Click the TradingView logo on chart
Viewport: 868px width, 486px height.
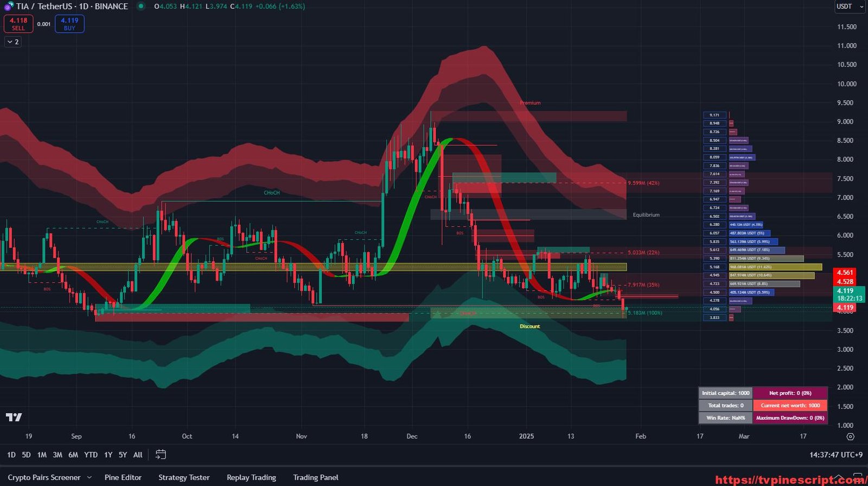(x=14, y=417)
